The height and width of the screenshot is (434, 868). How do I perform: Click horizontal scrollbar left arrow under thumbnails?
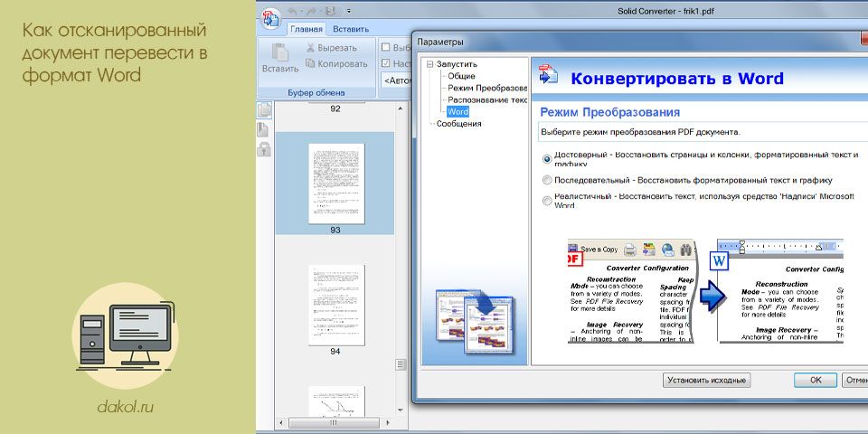click(x=282, y=423)
